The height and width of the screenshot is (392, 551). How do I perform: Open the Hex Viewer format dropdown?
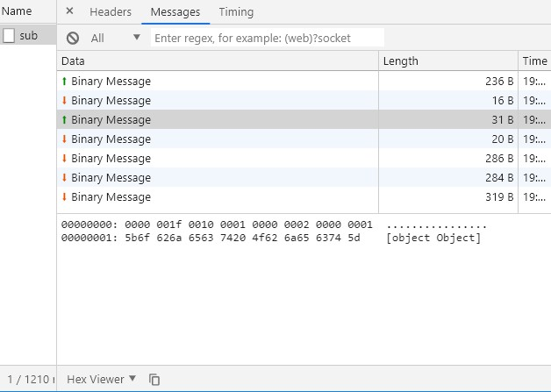point(102,379)
